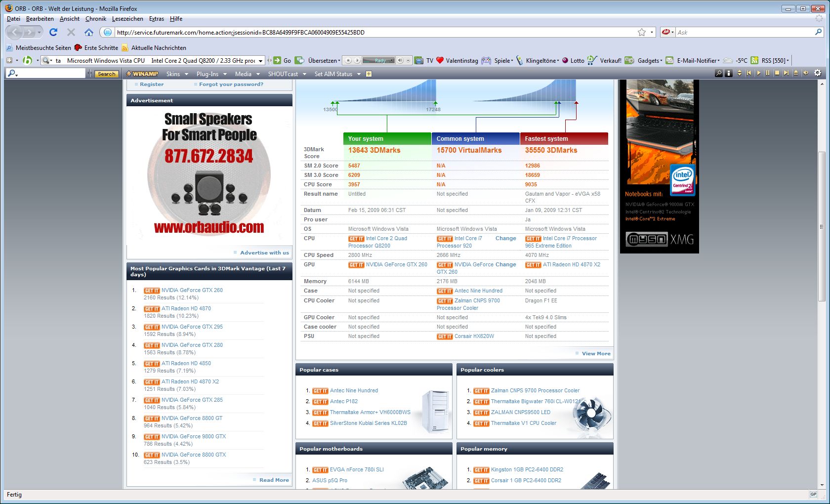
Task: Click the Ask search input field
Action: click(x=745, y=32)
